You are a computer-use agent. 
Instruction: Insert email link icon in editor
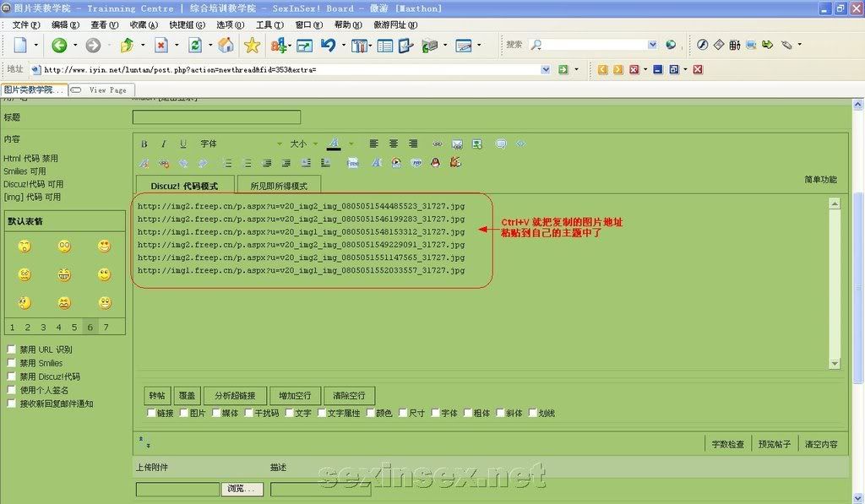pos(457,144)
